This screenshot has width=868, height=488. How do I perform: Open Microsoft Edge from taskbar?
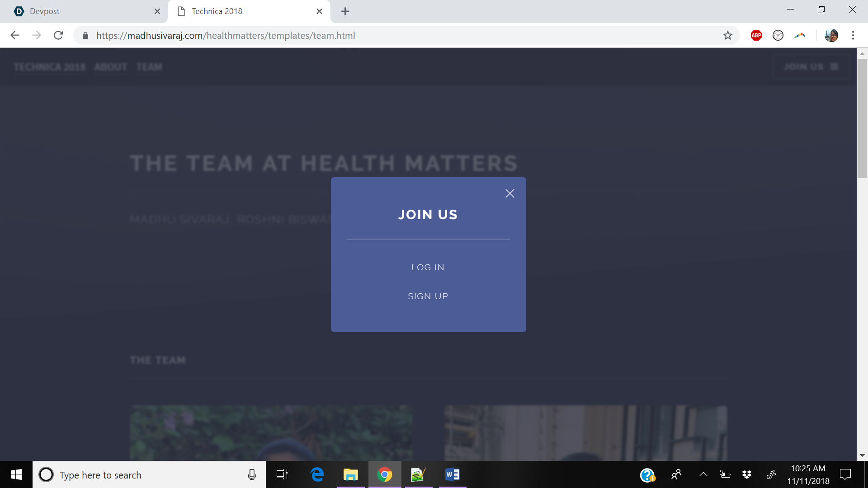tap(317, 474)
